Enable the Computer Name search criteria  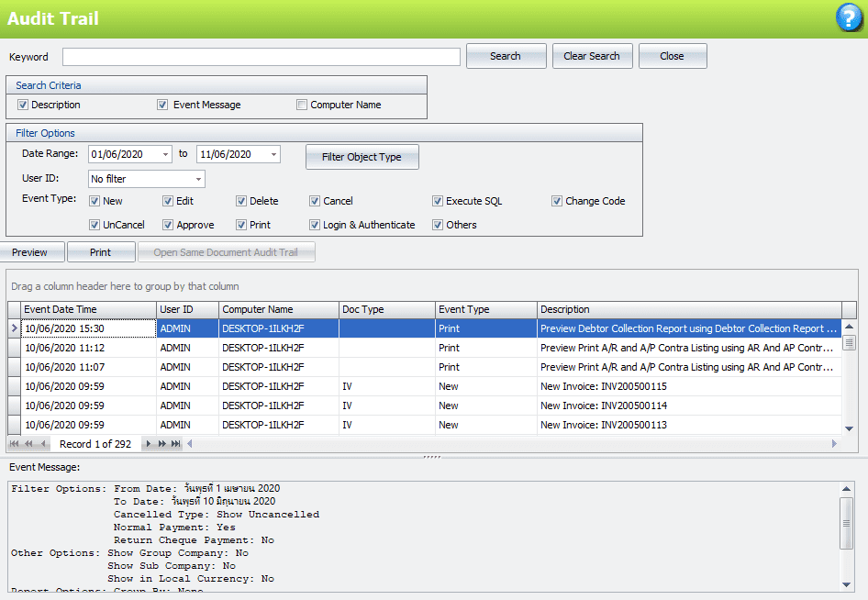(302, 105)
